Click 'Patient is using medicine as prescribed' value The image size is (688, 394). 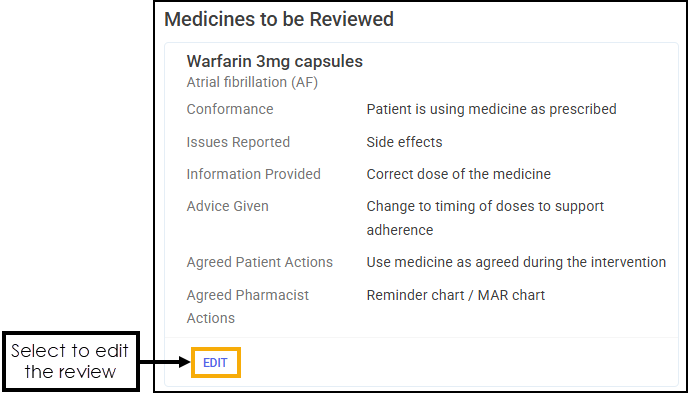(491, 109)
